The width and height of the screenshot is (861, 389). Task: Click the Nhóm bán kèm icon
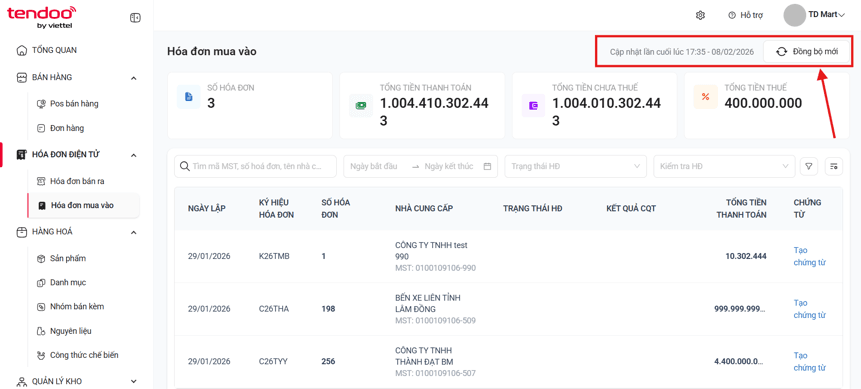tap(41, 307)
